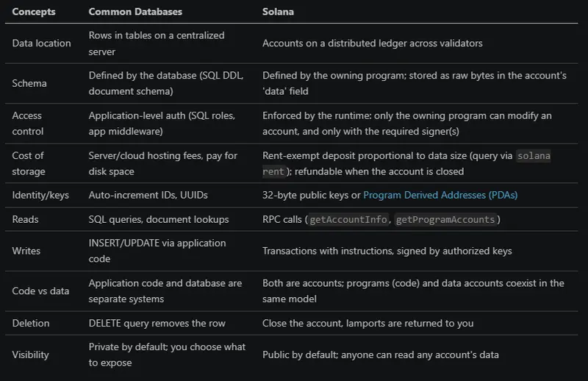
Task: Click 'Defined by the owning program' cell
Action: coord(415,83)
